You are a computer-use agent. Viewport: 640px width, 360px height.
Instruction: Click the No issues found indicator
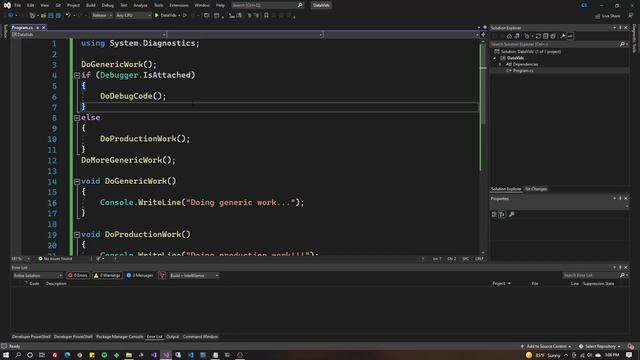(56, 259)
